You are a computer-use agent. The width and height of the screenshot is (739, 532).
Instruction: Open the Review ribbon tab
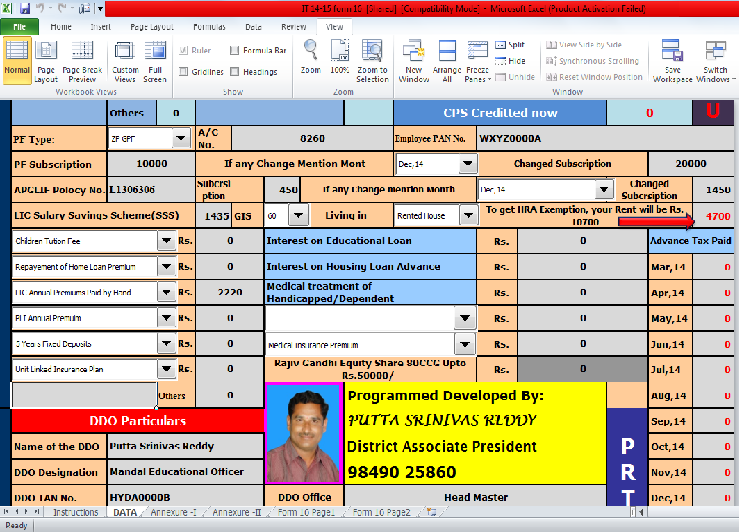tap(293, 27)
